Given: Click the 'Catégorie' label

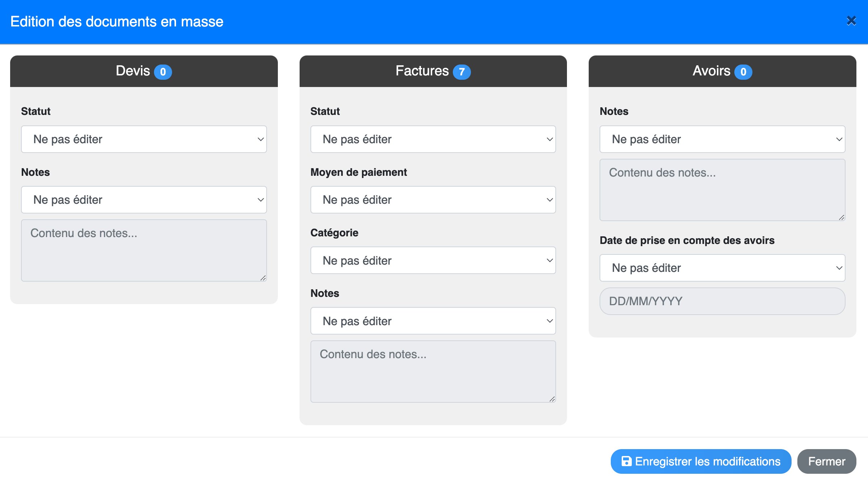Looking at the screenshot, I should point(334,233).
